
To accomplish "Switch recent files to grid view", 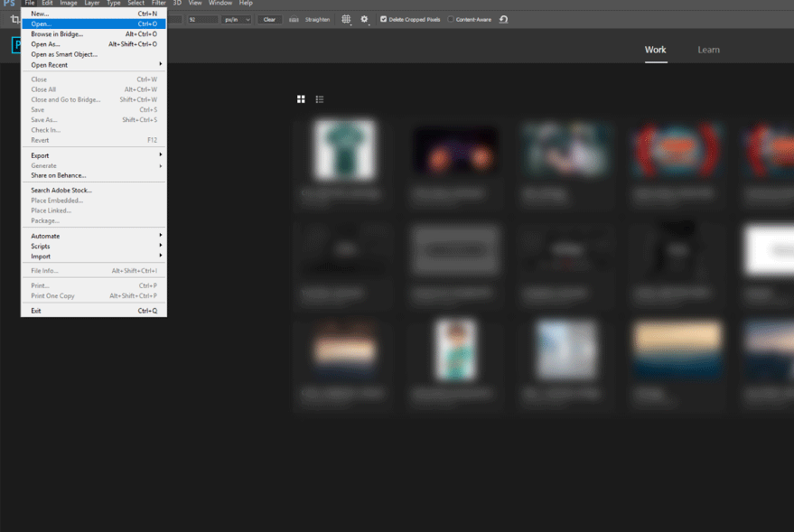I will (x=301, y=98).
